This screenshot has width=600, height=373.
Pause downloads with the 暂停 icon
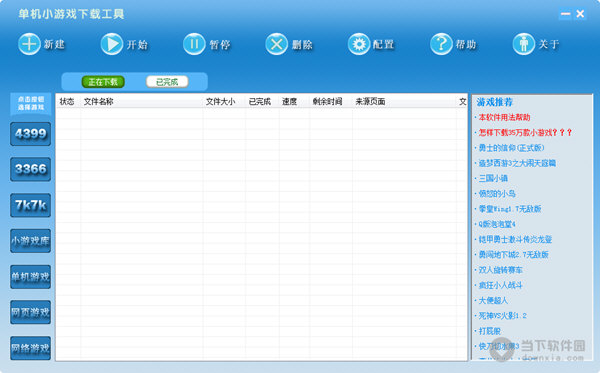(x=194, y=44)
